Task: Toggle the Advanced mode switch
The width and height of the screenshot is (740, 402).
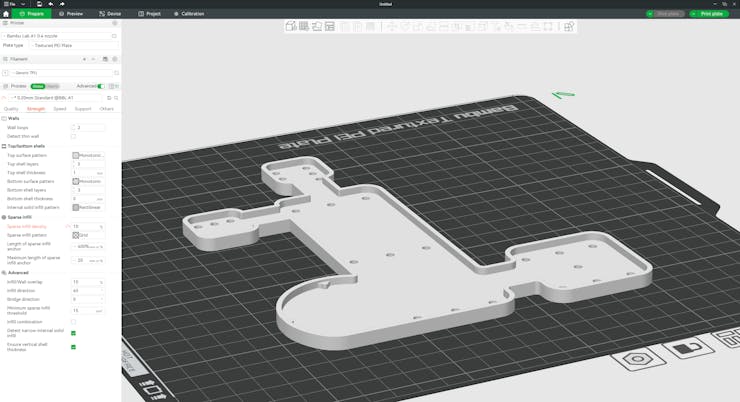Action: point(100,86)
